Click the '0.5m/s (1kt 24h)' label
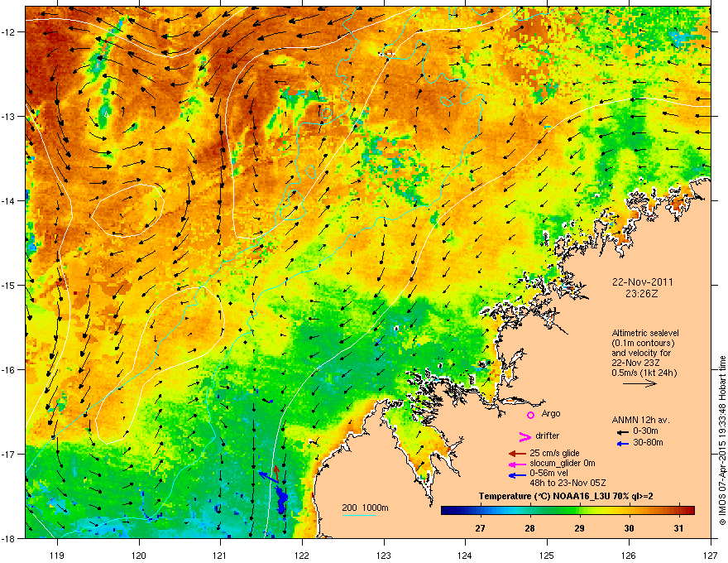 (644, 373)
